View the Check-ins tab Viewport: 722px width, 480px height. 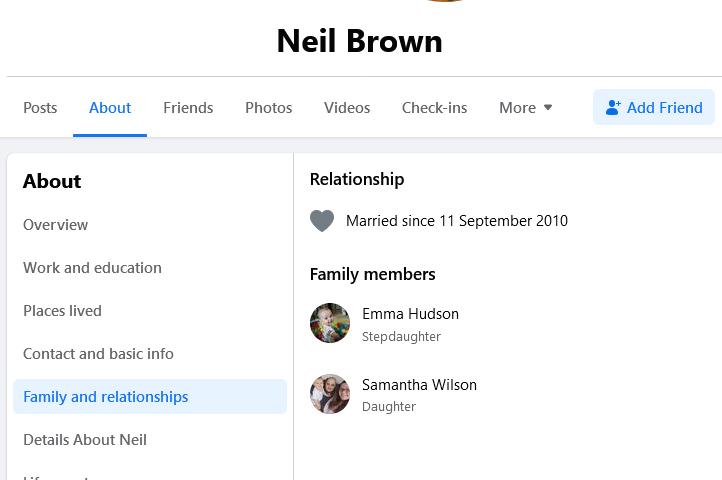[434, 108]
